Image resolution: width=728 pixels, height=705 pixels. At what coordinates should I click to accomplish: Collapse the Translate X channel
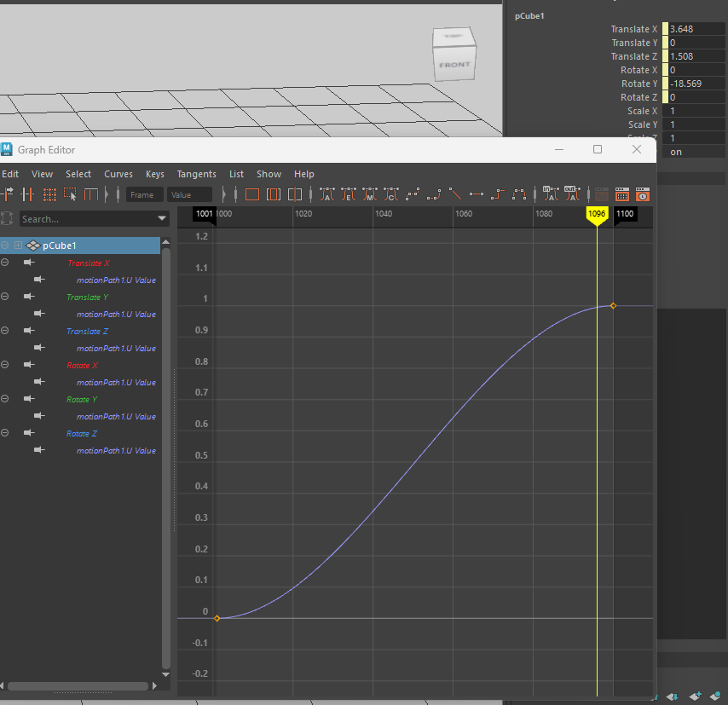5,263
